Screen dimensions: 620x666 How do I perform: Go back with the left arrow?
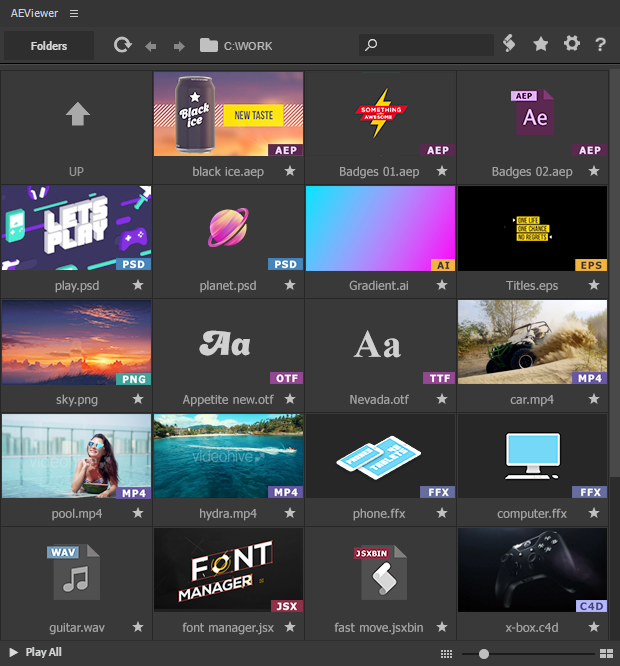[151, 46]
